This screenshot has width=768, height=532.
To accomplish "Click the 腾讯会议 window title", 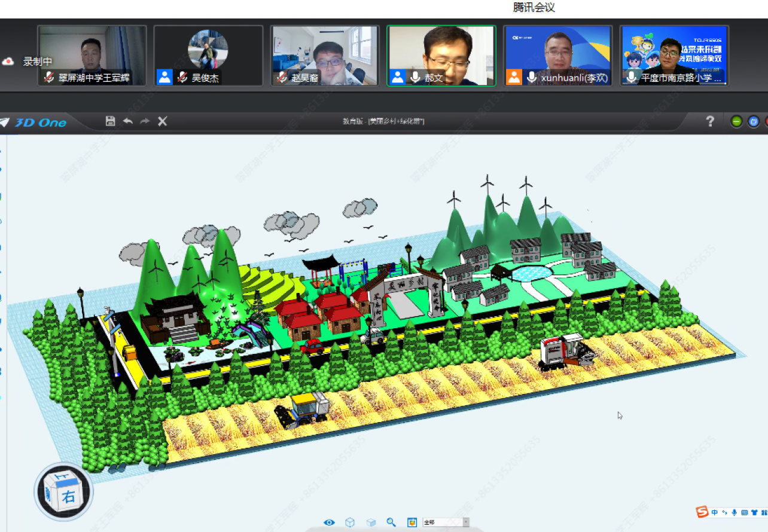I will [x=534, y=7].
